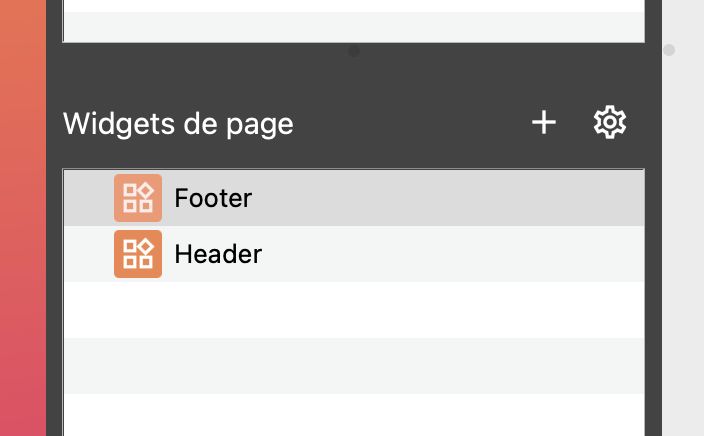This screenshot has width=704, height=436.
Task: Click the Widgets de page panel title
Action: [178, 124]
